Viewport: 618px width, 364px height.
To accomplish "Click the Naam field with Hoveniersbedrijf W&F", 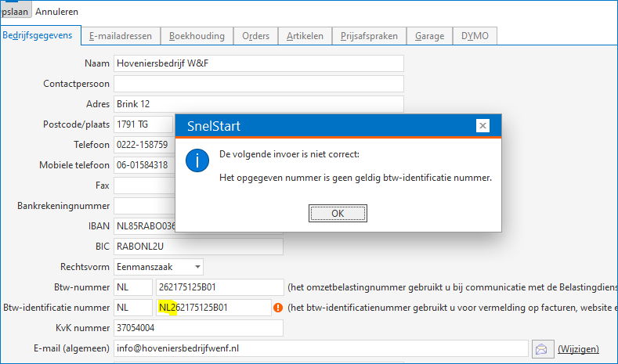I will click(x=258, y=63).
